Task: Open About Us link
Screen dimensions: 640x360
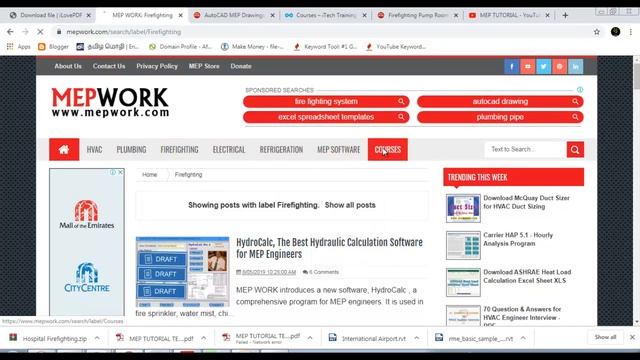Action: click(68, 66)
